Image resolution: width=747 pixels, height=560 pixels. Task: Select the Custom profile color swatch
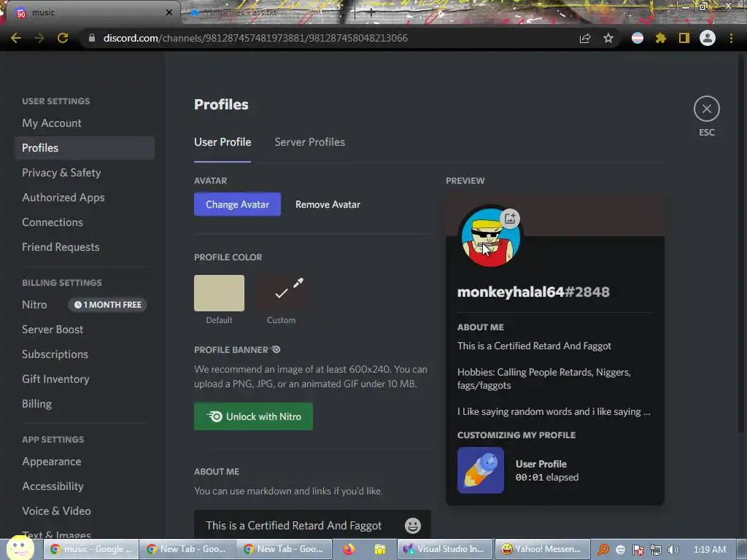tap(281, 293)
